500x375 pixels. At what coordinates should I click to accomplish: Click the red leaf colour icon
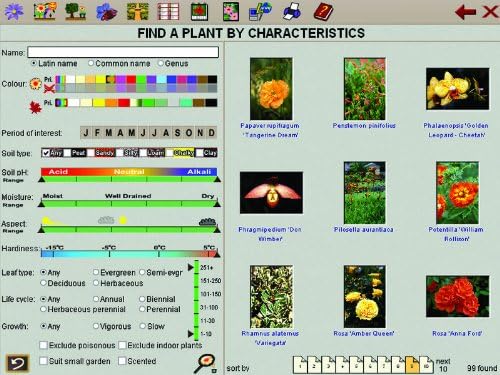point(35,107)
